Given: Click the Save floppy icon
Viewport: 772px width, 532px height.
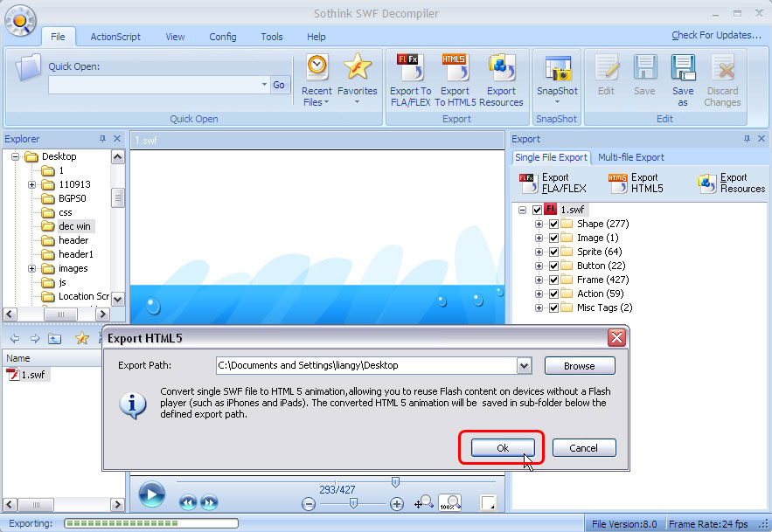Looking at the screenshot, I should click(x=644, y=75).
